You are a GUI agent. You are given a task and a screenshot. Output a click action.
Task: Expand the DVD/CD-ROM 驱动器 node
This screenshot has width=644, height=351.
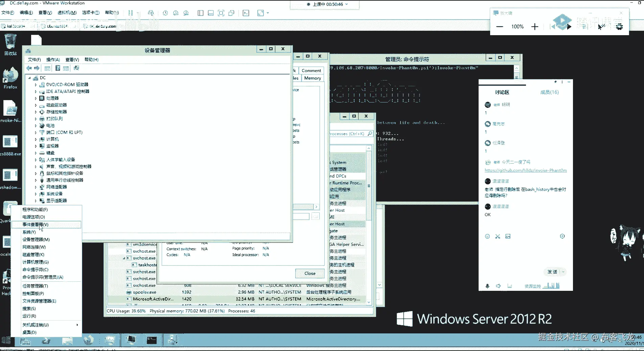pos(36,85)
